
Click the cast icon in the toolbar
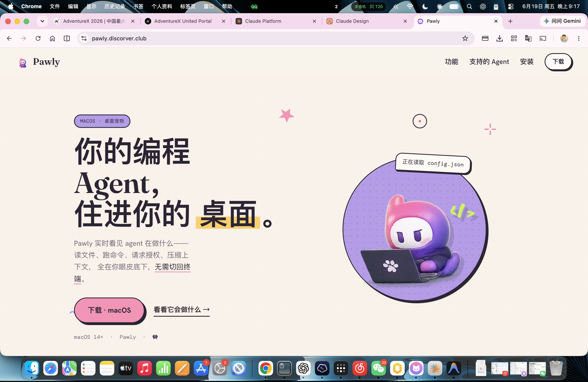click(543, 38)
